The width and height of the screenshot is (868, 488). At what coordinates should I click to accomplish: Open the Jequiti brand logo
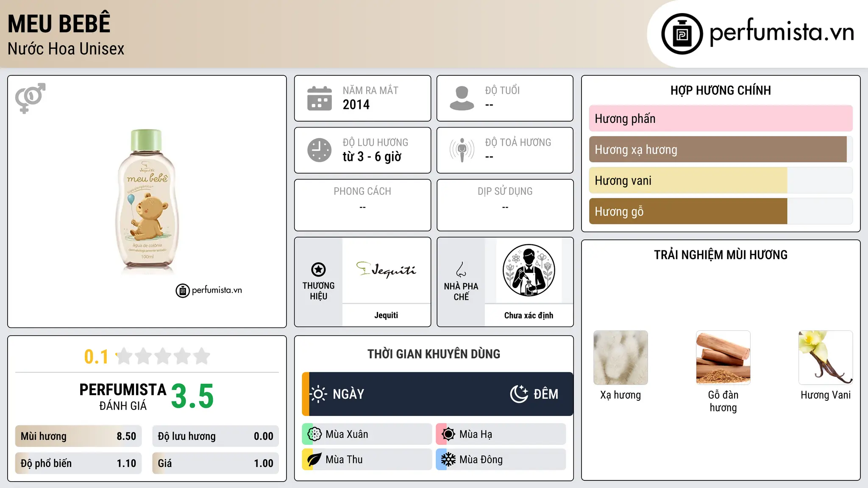coord(386,270)
